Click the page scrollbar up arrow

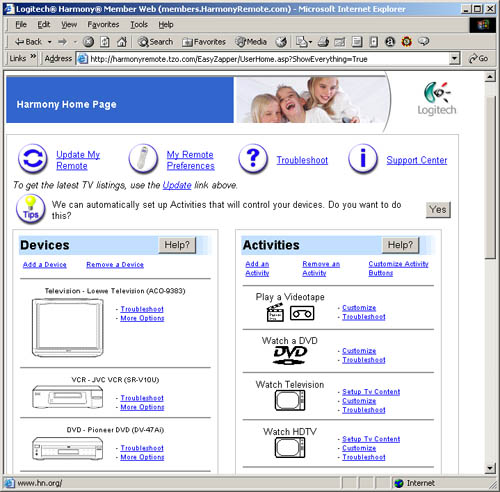click(x=490, y=77)
